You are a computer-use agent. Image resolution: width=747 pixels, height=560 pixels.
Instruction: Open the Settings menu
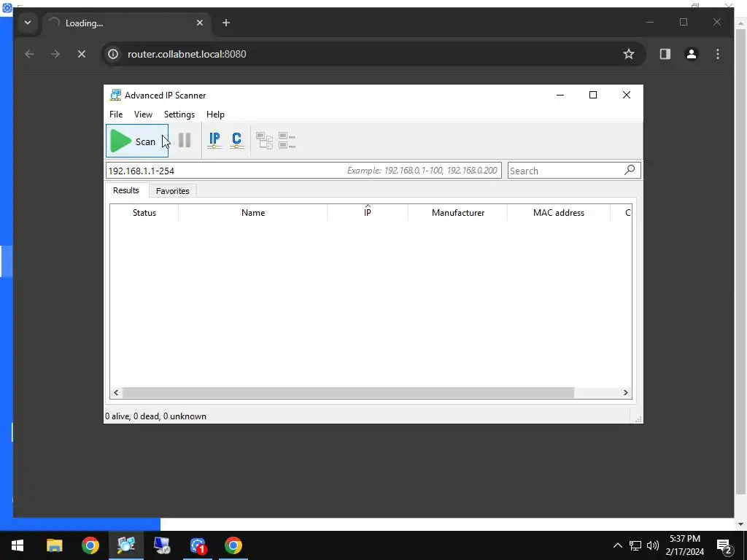point(179,114)
